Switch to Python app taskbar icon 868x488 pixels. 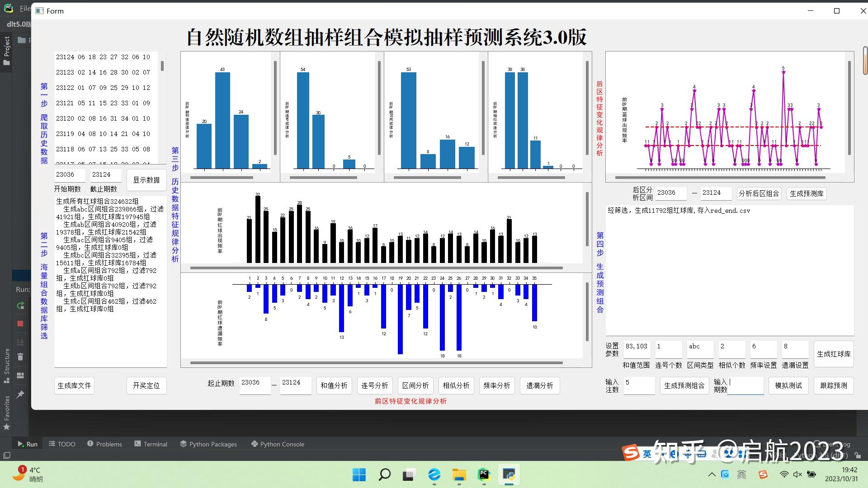(509, 474)
